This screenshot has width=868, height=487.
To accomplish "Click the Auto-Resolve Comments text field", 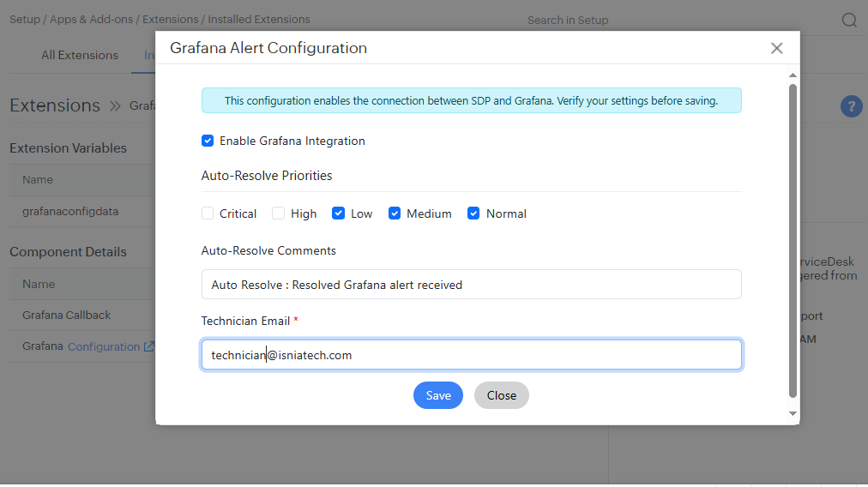I will click(471, 285).
